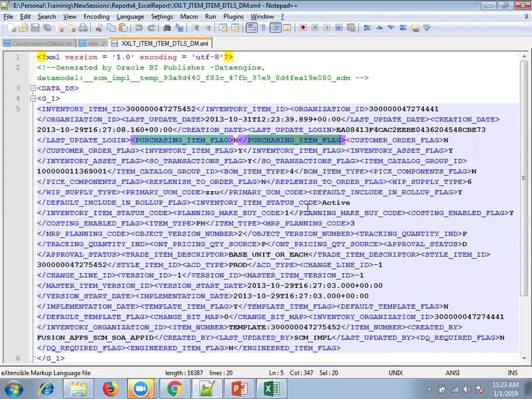
Task: Open Firefox from the taskbar
Action: (110, 389)
